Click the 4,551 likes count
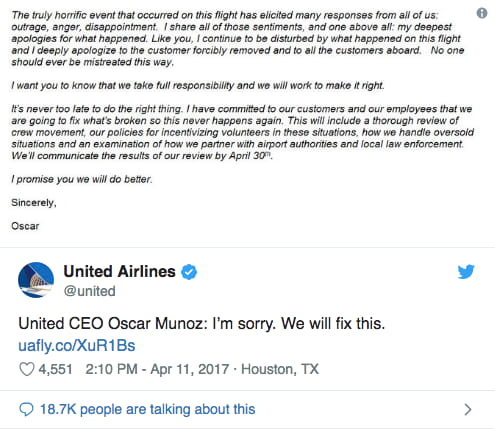 pyautogui.click(x=55, y=369)
